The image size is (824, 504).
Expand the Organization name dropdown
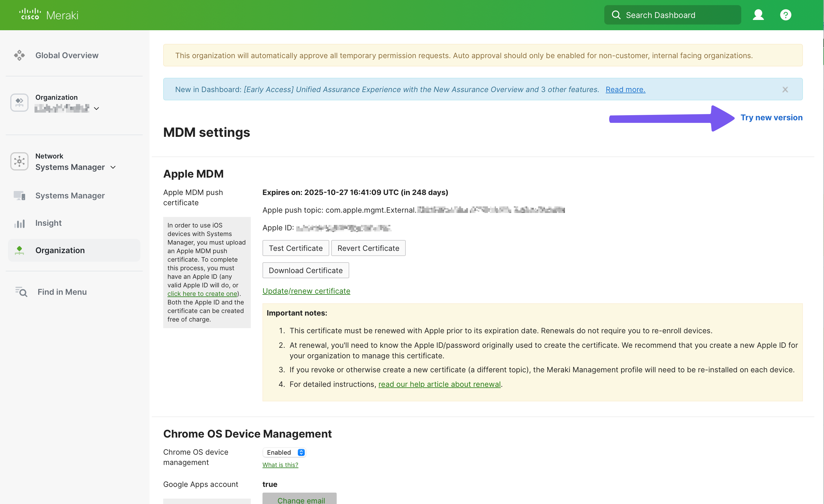[x=97, y=108]
